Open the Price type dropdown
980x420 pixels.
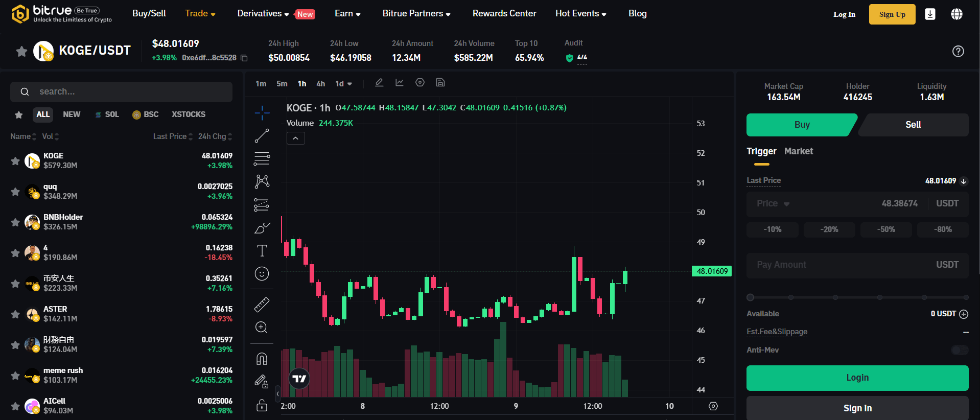[773, 203]
